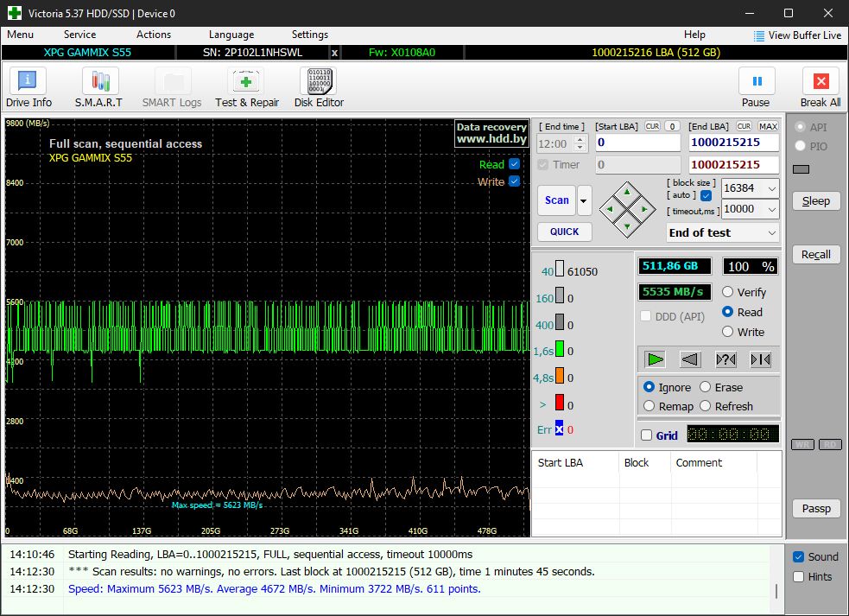Open the Settings menu
This screenshot has height=616, width=849.
click(x=310, y=35)
